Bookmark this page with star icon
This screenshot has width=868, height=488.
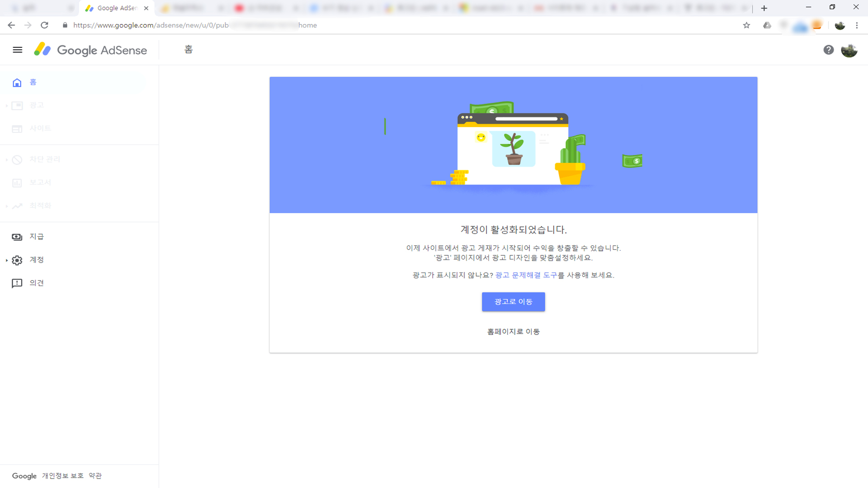pos(746,25)
